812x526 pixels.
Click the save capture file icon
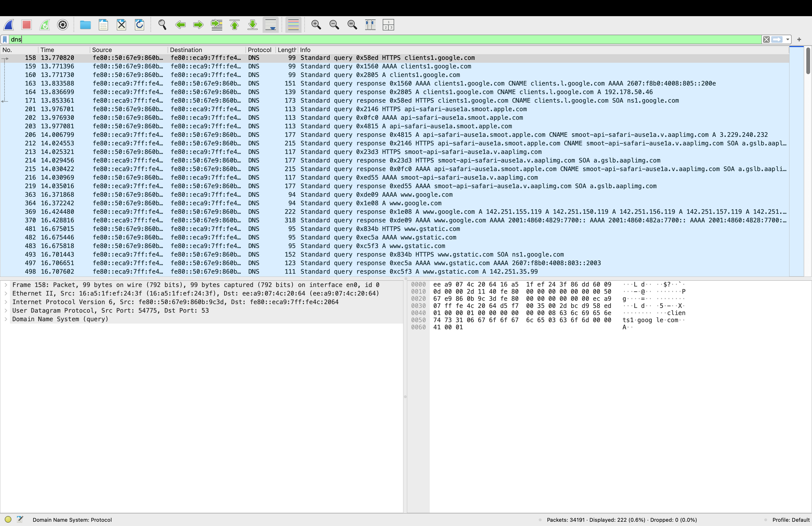pyautogui.click(x=103, y=25)
